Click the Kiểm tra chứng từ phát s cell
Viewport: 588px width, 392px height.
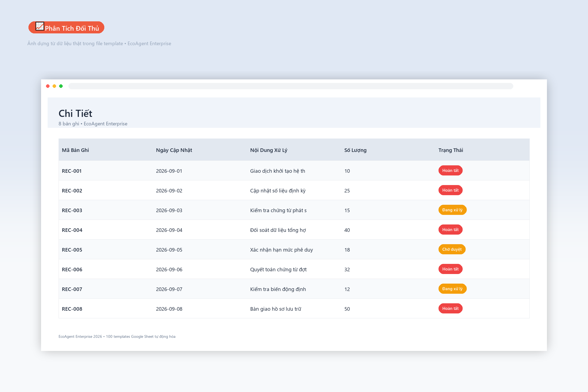click(278, 210)
